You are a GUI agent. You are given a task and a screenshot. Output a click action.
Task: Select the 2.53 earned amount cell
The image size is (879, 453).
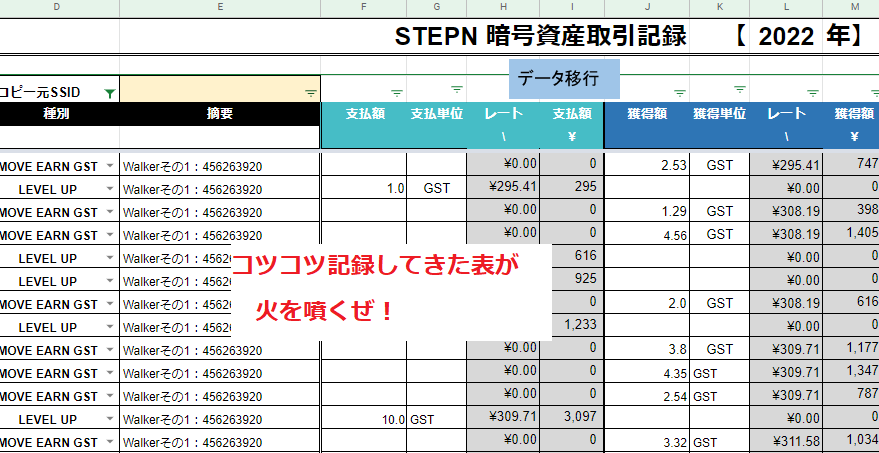[x=647, y=165]
